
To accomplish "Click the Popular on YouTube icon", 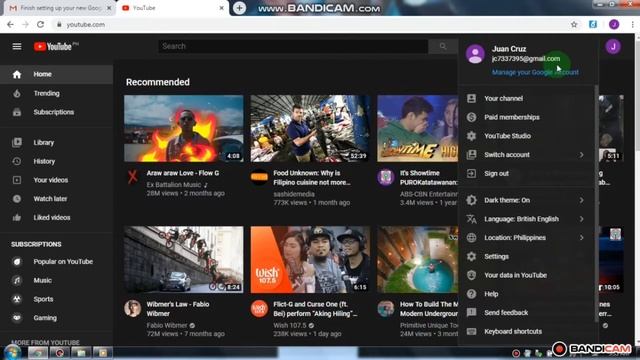I will coord(17,262).
